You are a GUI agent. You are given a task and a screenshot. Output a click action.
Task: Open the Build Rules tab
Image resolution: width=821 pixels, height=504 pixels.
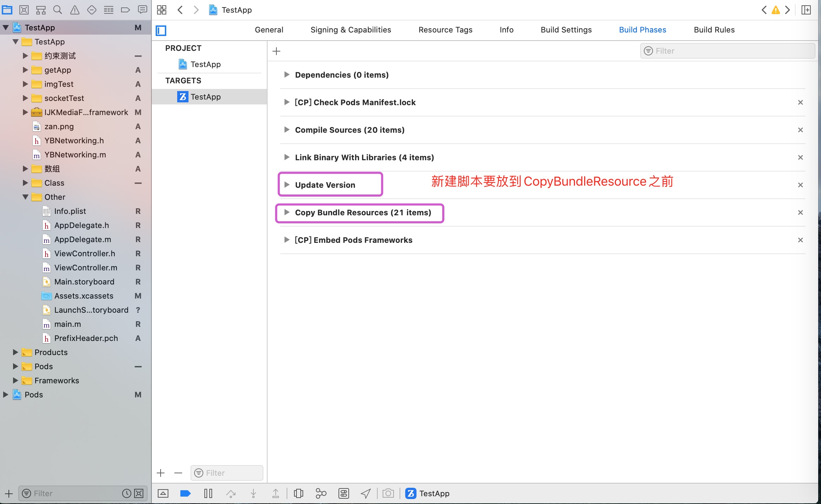pos(714,30)
